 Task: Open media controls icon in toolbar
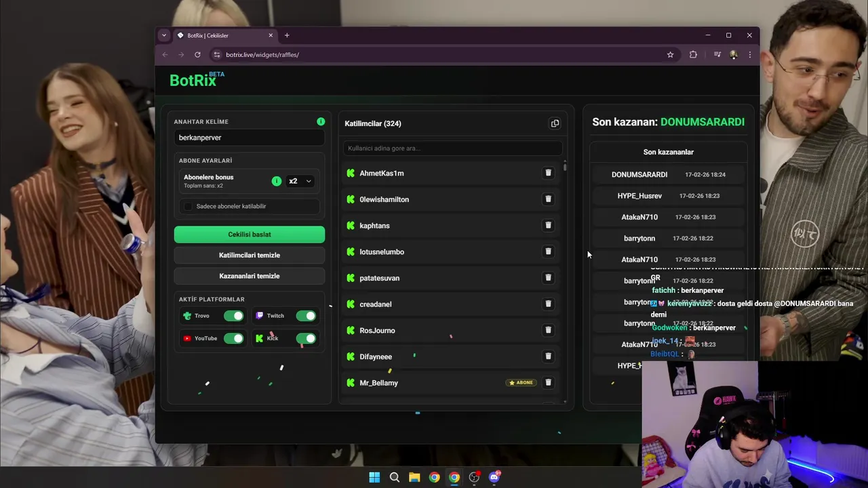pyautogui.click(x=717, y=55)
